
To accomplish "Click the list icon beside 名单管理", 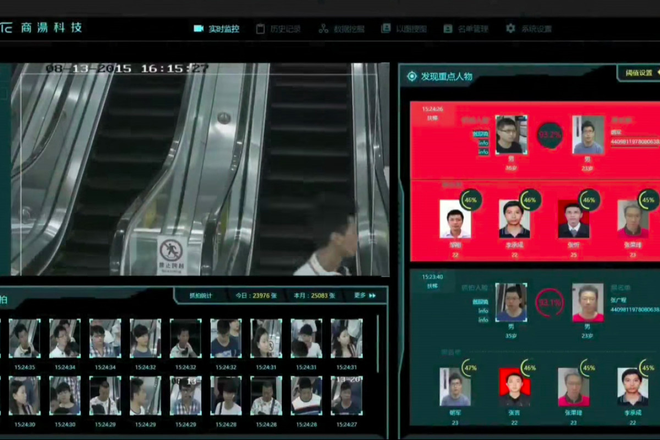I will [x=446, y=29].
